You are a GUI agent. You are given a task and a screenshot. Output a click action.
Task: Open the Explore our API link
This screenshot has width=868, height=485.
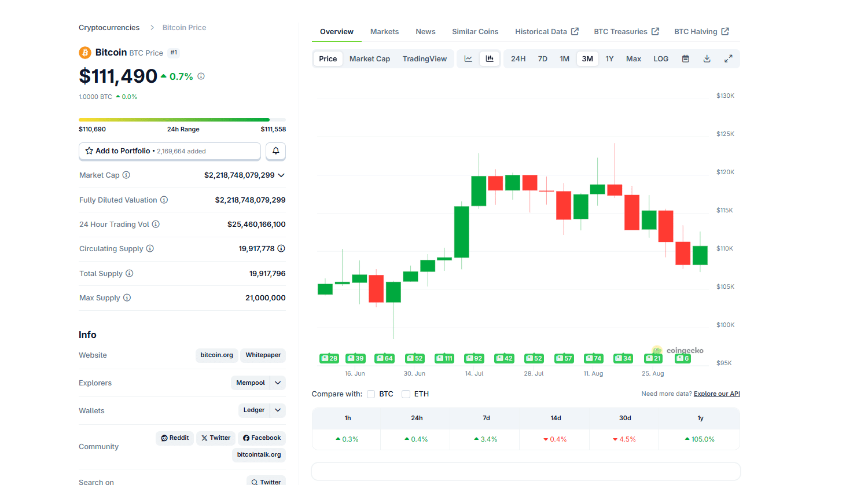coord(716,394)
